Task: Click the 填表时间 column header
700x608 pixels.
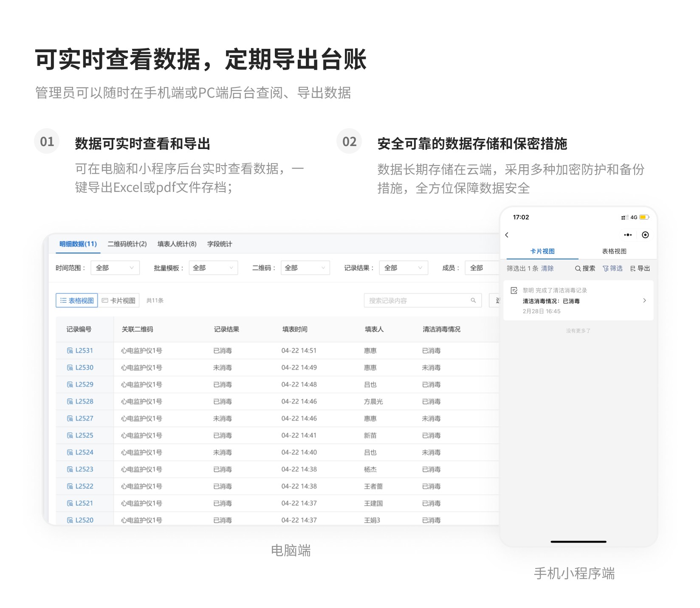Action: pyautogui.click(x=295, y=329)
